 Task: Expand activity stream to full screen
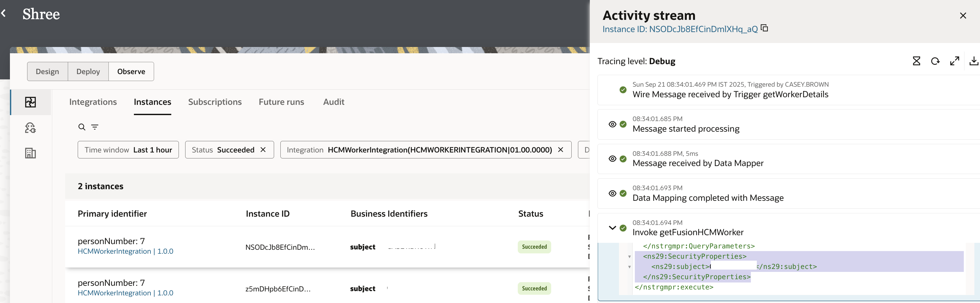click(x=955, y=61)
